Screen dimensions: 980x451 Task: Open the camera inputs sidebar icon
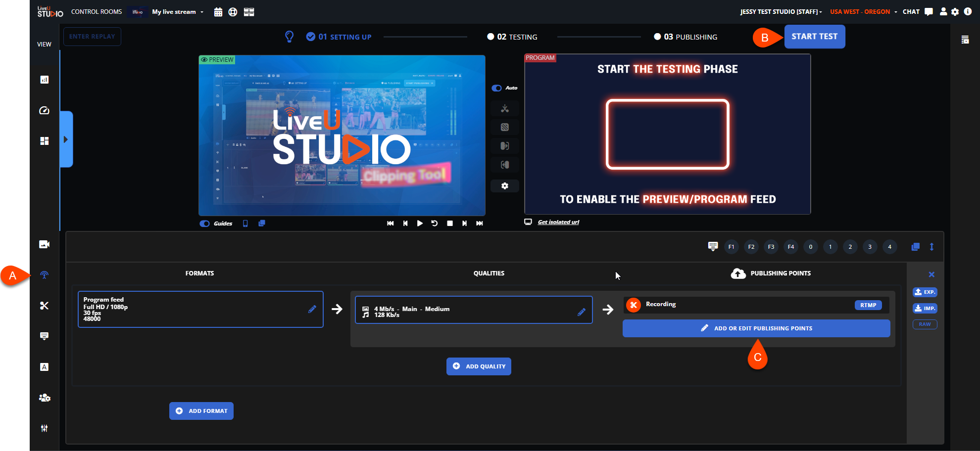tap(45, 244)
